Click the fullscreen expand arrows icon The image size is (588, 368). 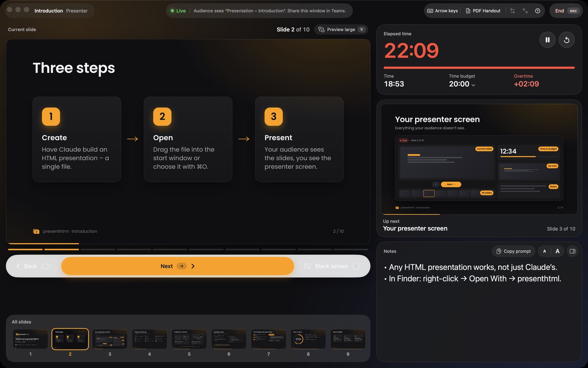pyautogui.click(x=525, y=11)
